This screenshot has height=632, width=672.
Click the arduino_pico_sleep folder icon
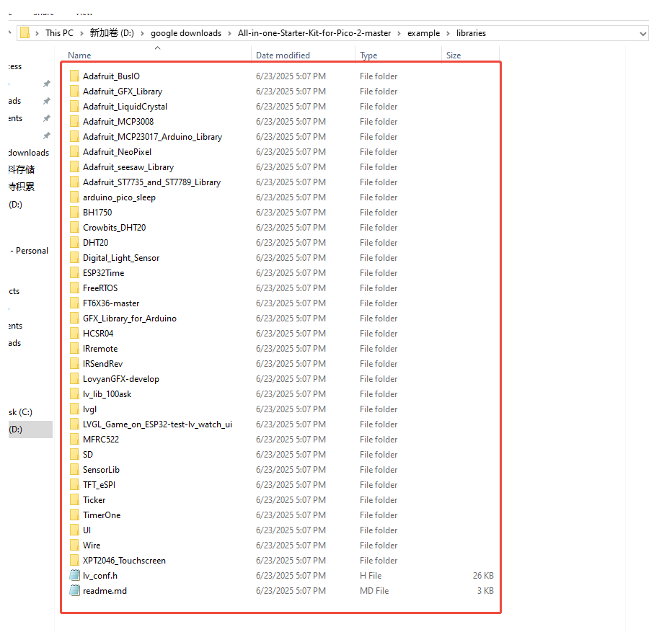[74, 197]
